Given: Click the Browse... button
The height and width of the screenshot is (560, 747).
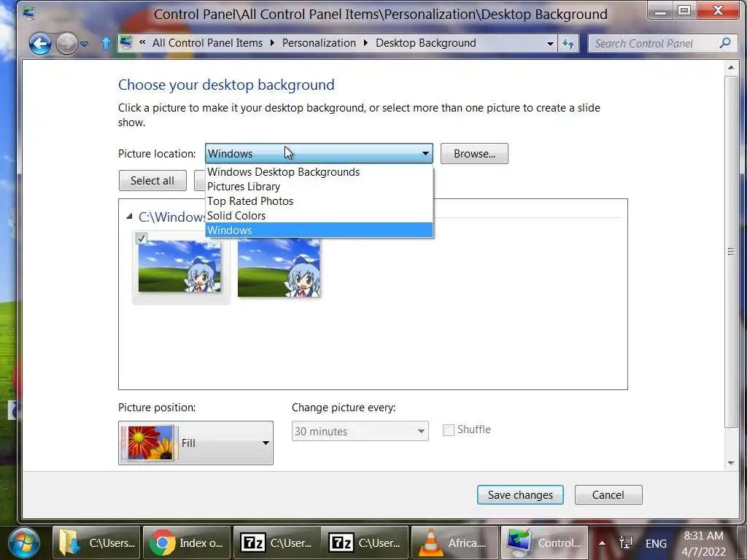Looking at the screenshot, I should (x=474, y=153).
